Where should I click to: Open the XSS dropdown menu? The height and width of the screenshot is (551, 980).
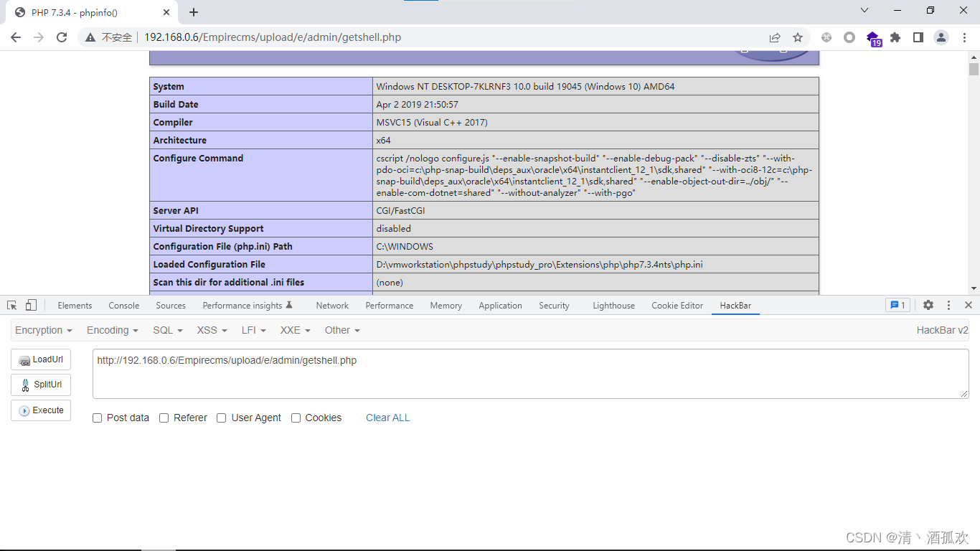coord(212,330)
